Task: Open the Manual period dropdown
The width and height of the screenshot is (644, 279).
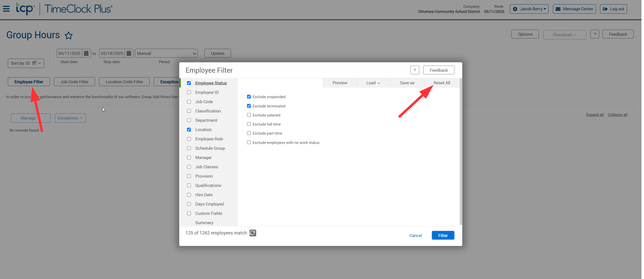Action: (x=166, y=53)
